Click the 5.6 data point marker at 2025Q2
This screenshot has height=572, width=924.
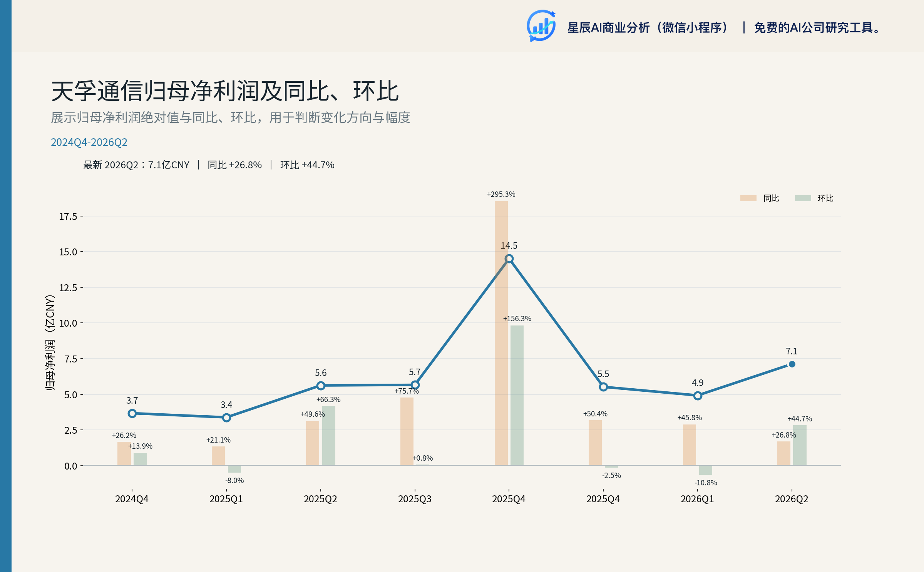pos(321,386)
